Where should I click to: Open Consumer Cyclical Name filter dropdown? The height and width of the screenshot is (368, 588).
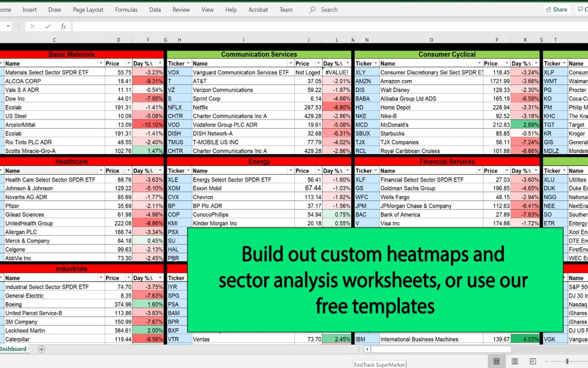coord(479,63)
